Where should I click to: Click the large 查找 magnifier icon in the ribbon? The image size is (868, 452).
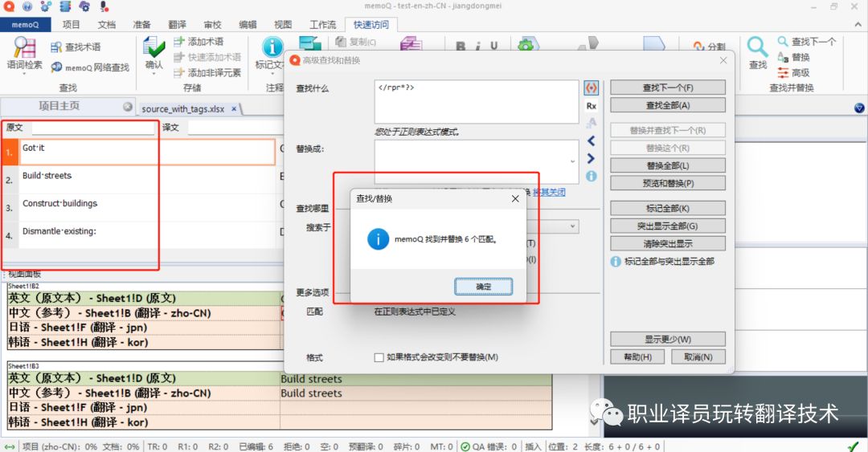(758, 47)
